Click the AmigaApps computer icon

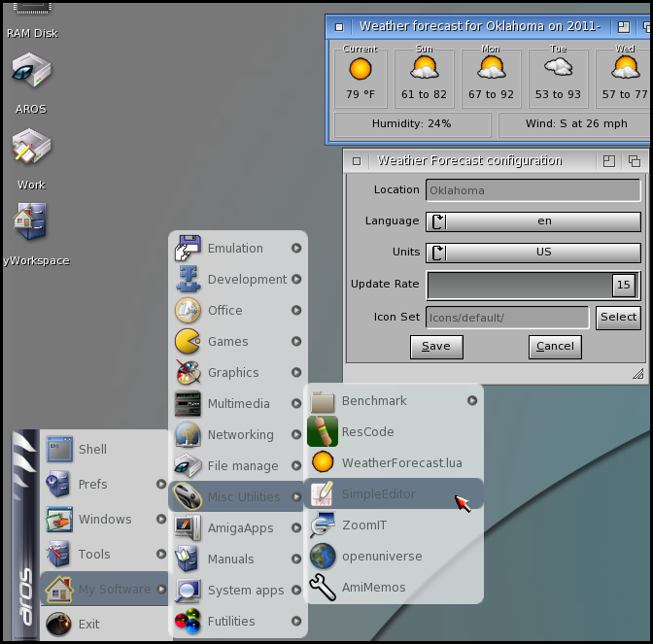188,527
